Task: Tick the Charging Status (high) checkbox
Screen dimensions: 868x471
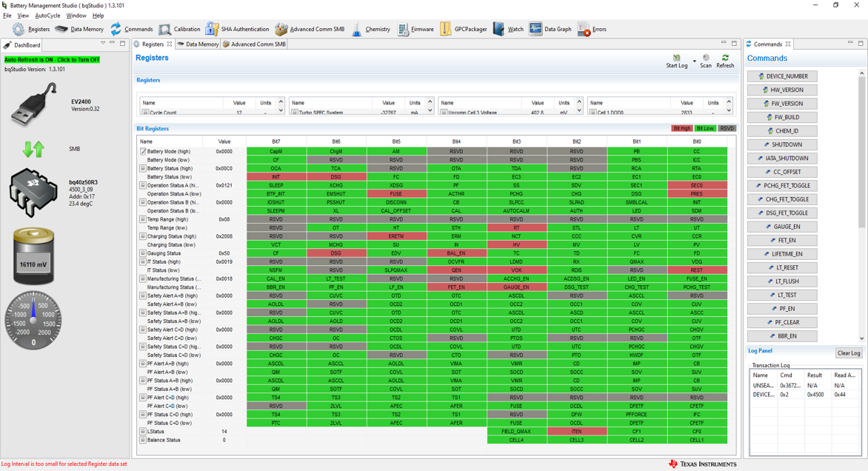Action: 143,236
